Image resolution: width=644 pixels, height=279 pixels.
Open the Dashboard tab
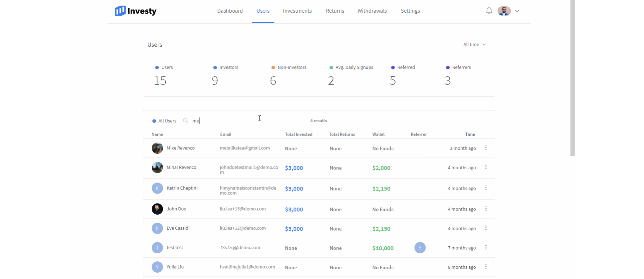[x=230, y=11]
